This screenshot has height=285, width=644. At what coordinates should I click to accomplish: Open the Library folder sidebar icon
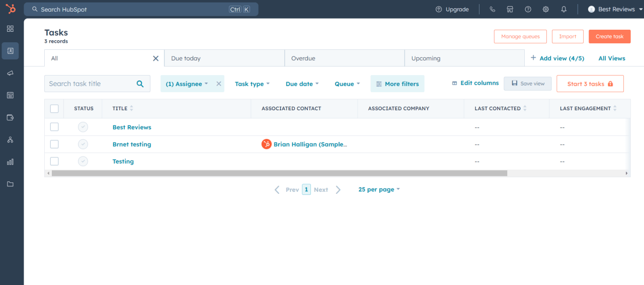coord(10,184)
